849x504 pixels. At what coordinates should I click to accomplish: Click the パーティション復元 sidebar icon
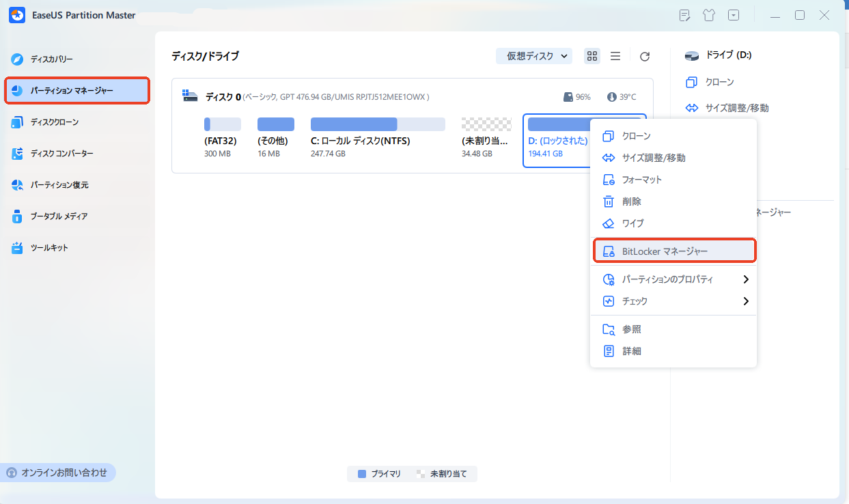[x=18, y=185]
